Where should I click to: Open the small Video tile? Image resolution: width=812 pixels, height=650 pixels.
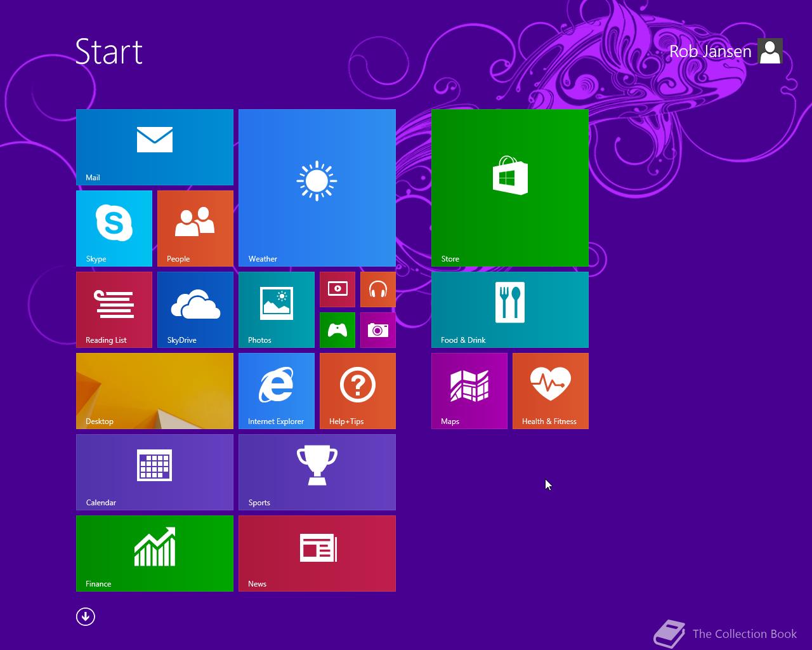337,289
